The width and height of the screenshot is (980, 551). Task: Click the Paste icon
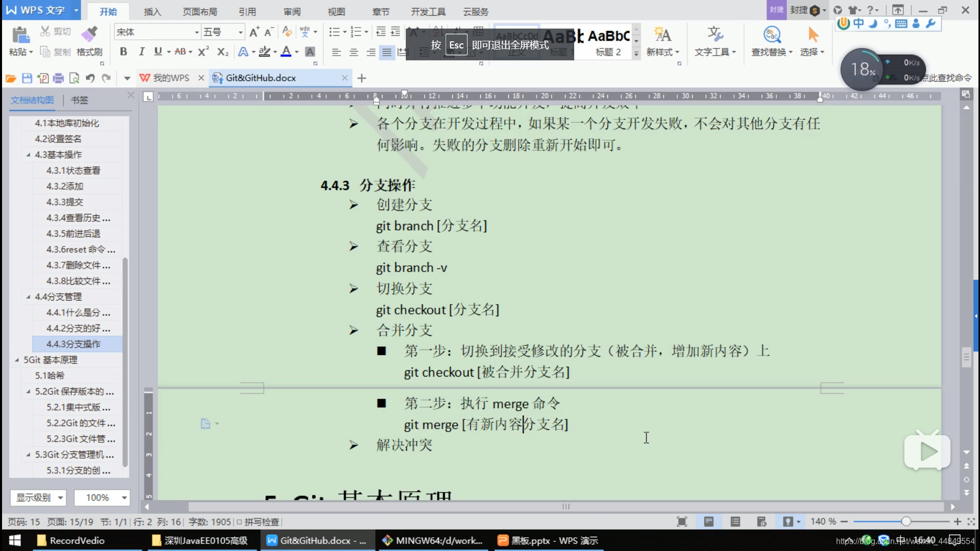click(x=20, y=35)
